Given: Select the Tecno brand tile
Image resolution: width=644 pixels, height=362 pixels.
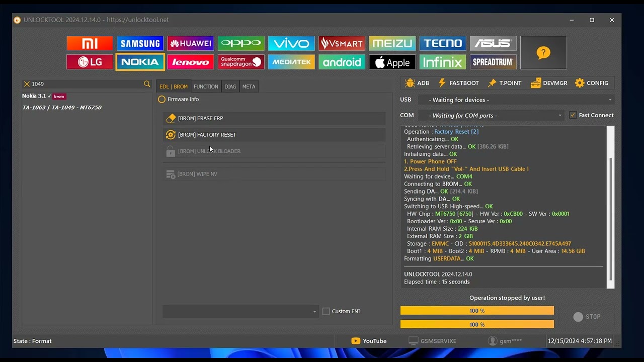Looking at the screenshot, I should click(443, 43).
